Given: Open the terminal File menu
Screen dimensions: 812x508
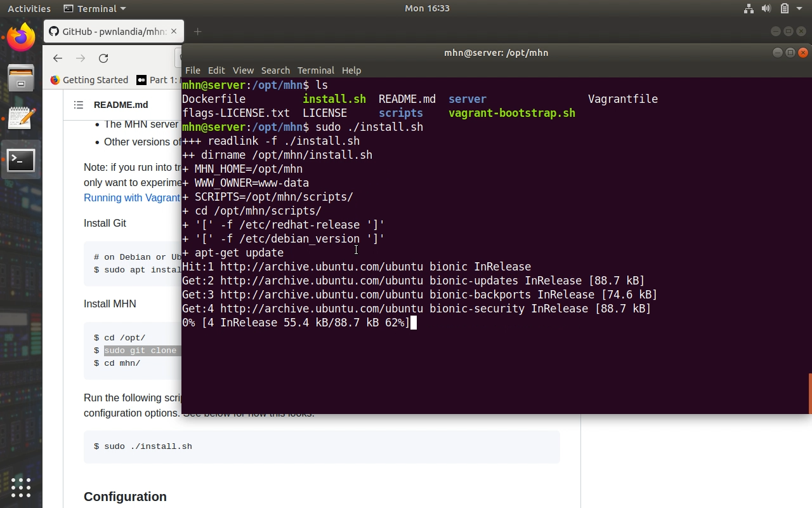Looking at the screenshot, I should coord(192,70).
